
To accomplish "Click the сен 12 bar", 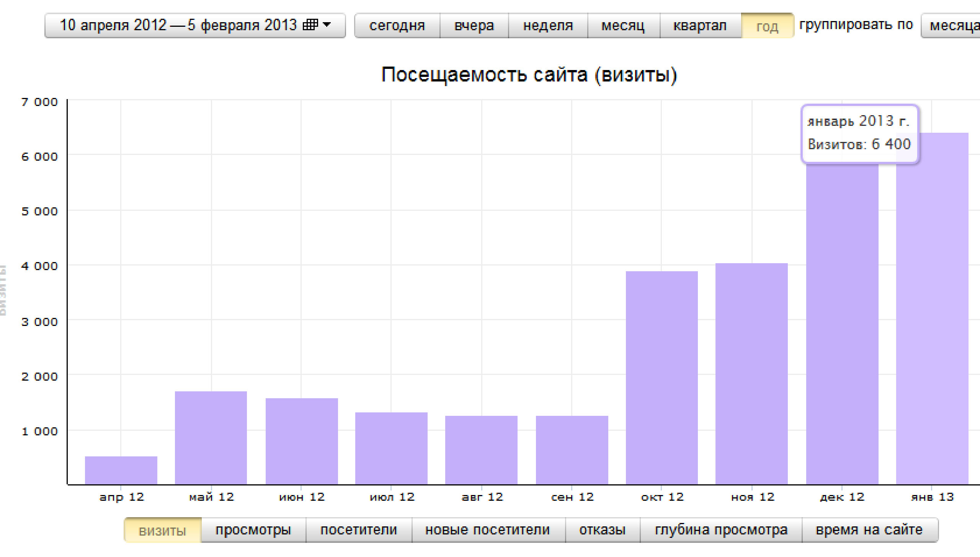I will point(572,450).
